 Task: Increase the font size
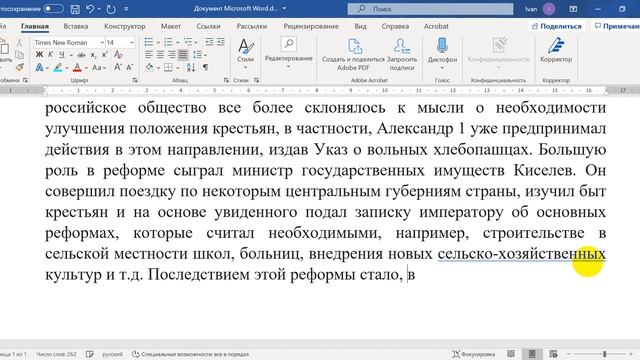[x=118, y=67]
